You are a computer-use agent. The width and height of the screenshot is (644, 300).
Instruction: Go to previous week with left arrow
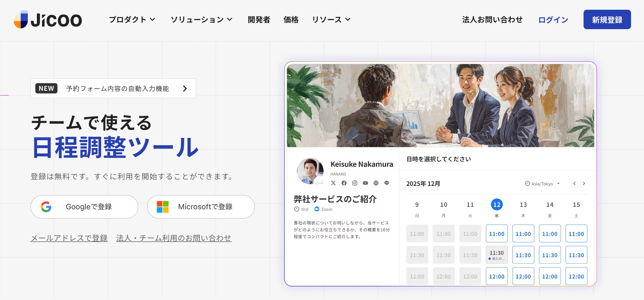(574, 184)
